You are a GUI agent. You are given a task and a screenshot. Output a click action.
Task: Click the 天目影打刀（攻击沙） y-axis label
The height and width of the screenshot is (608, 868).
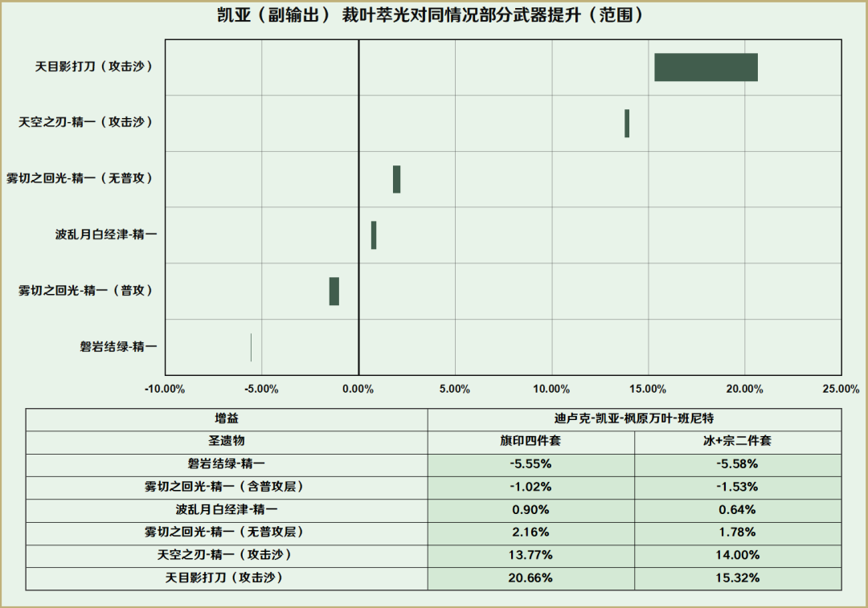tap(94, 67)
